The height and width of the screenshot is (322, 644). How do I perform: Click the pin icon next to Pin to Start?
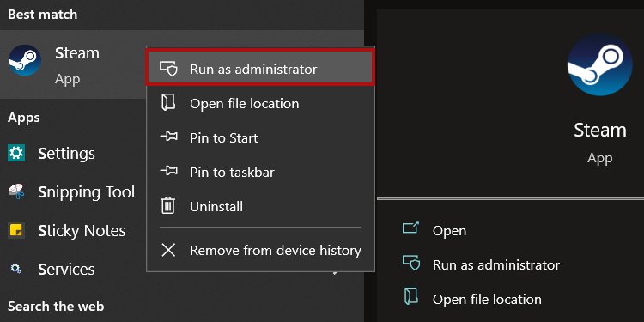pos(168,137)
